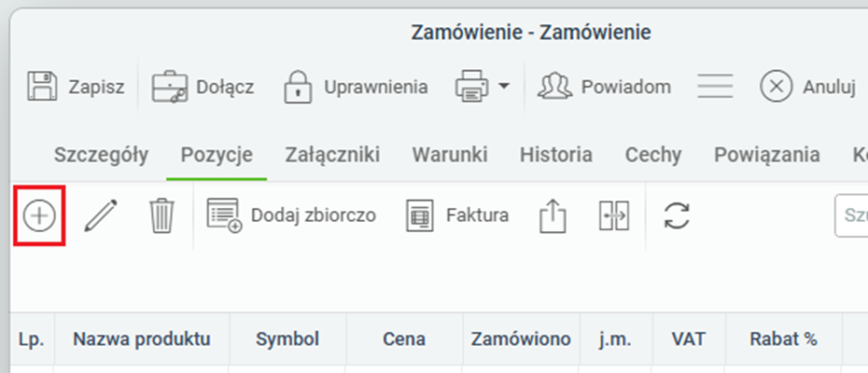Click the plus icon to add position
868x373 pixels.
coord(39,215)
